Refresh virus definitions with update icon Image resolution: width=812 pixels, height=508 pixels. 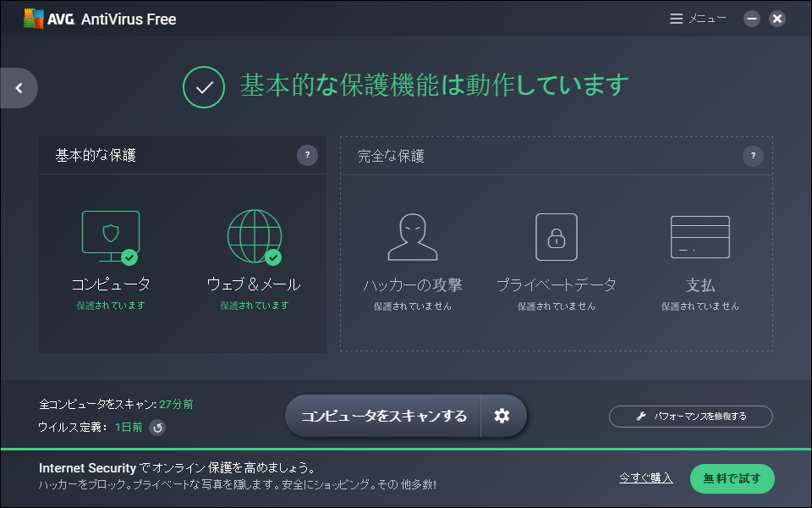[157, 428]
